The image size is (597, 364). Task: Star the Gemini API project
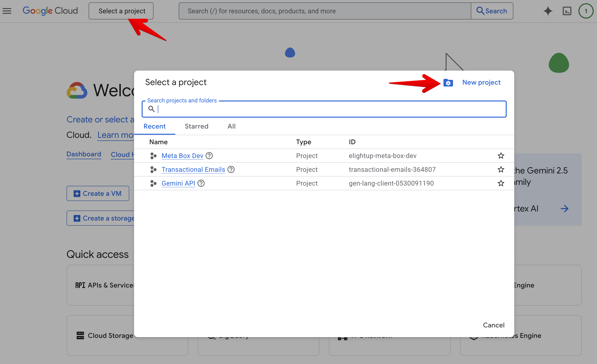(x=501, y=183)
